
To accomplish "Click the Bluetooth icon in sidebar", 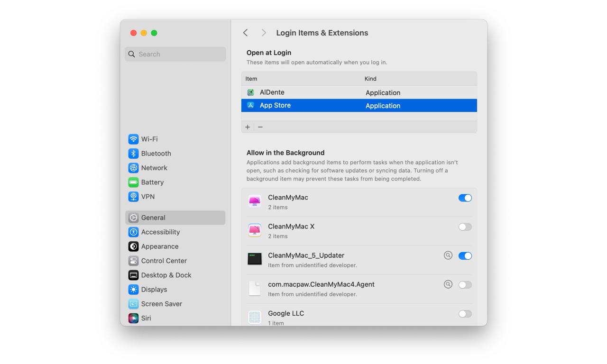I will click(133, 154).
